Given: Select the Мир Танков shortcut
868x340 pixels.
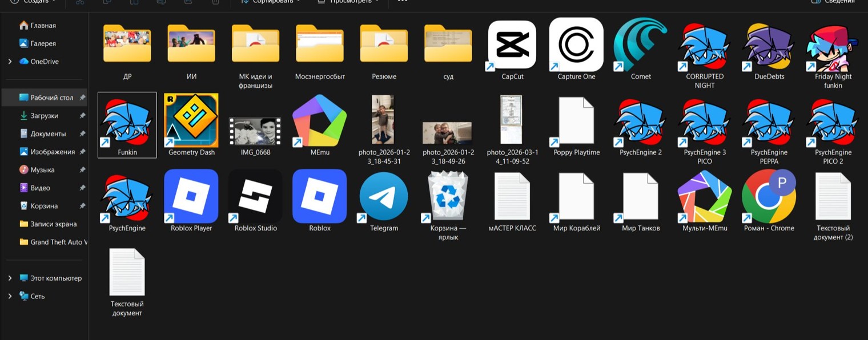Looking at the screenshot, I should click(641, 201).
